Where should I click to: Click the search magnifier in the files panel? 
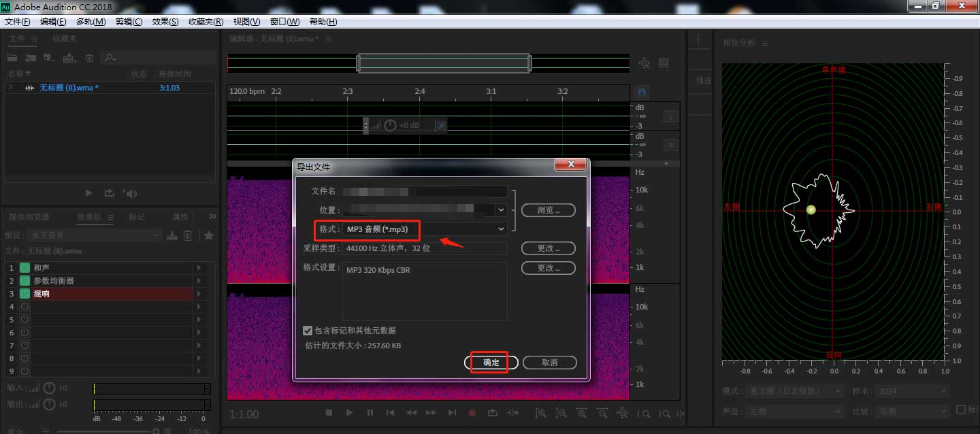tap(108, 57)
